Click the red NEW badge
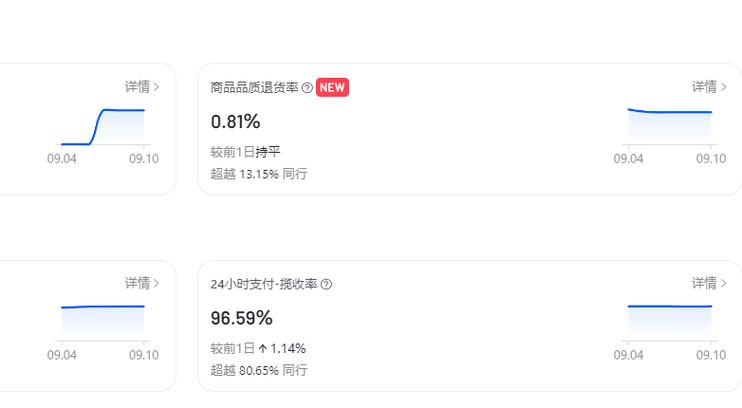The image size is (742, 408). (332, 88)
